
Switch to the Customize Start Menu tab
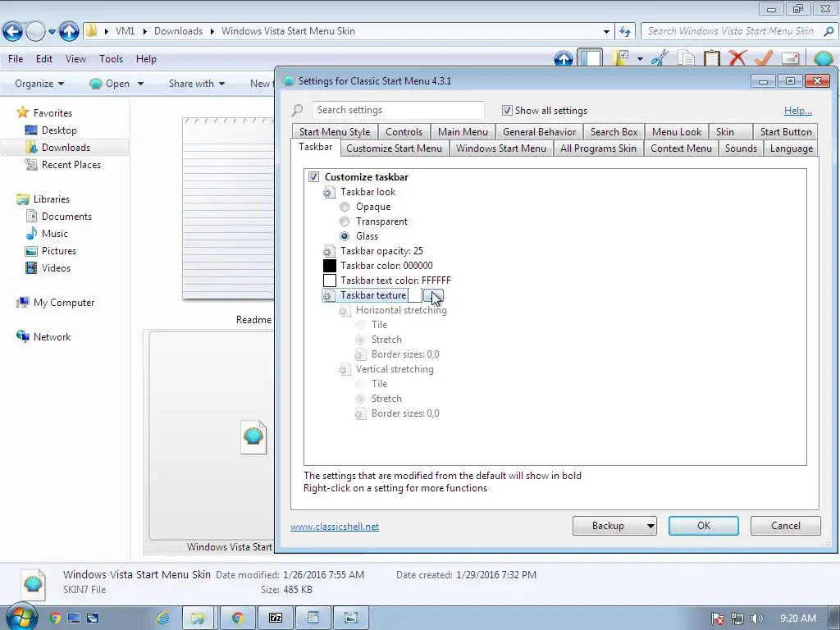(x=394, y=148)
